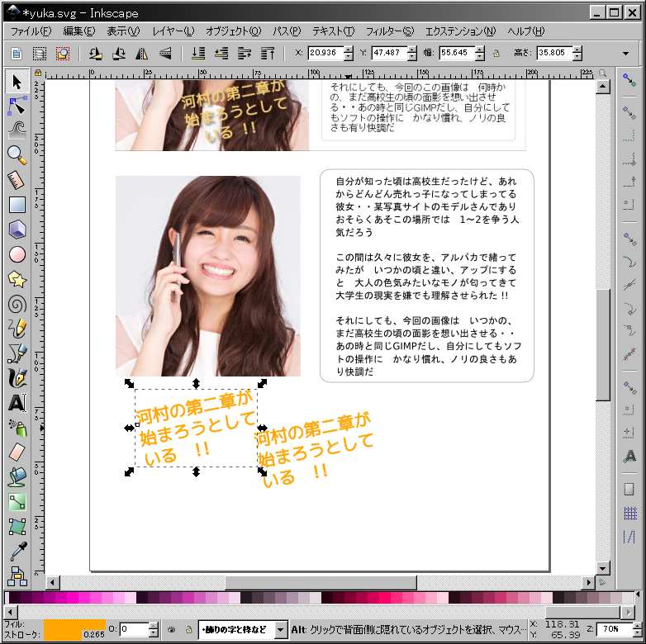646x644 pixels.
Task: Select the Rectangle tool
Action: pyautogui.click(x=17, y=205)
